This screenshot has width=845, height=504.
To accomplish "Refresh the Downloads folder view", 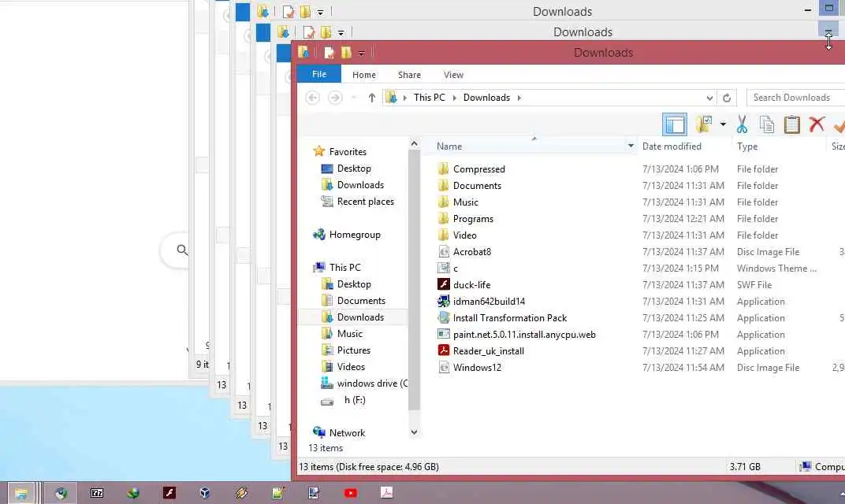I will pyautogui.click(x=727, y=98).
